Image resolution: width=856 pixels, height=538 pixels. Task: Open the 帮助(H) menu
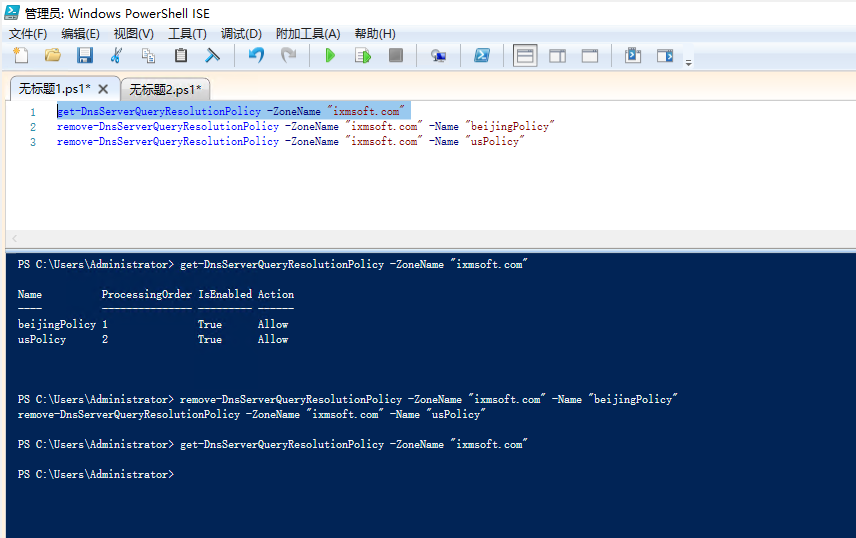click(375, 34)
